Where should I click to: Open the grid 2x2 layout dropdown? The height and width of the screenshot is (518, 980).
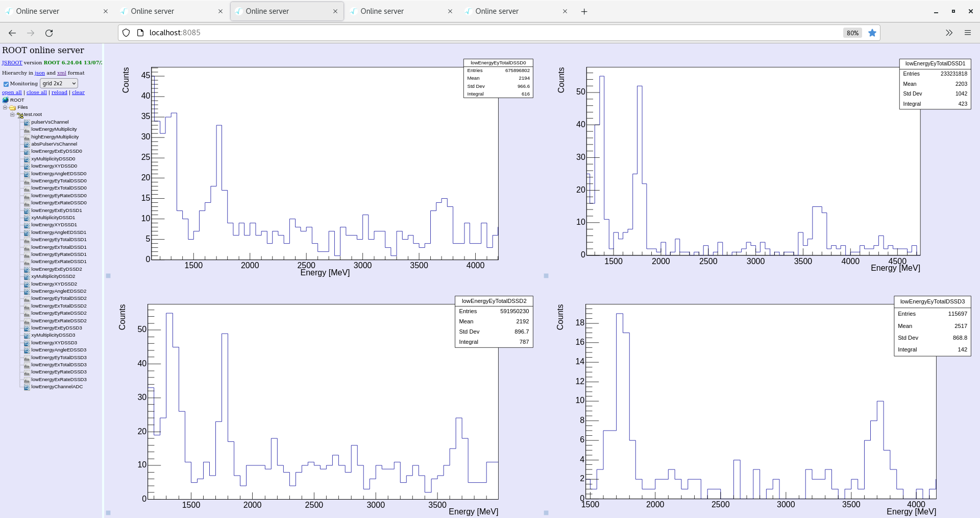click(59, 83)
